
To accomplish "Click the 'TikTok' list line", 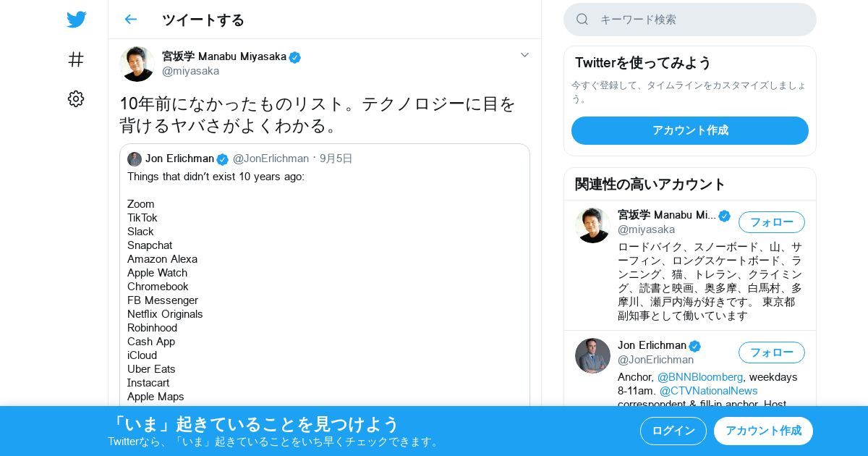I will point(142,218).
